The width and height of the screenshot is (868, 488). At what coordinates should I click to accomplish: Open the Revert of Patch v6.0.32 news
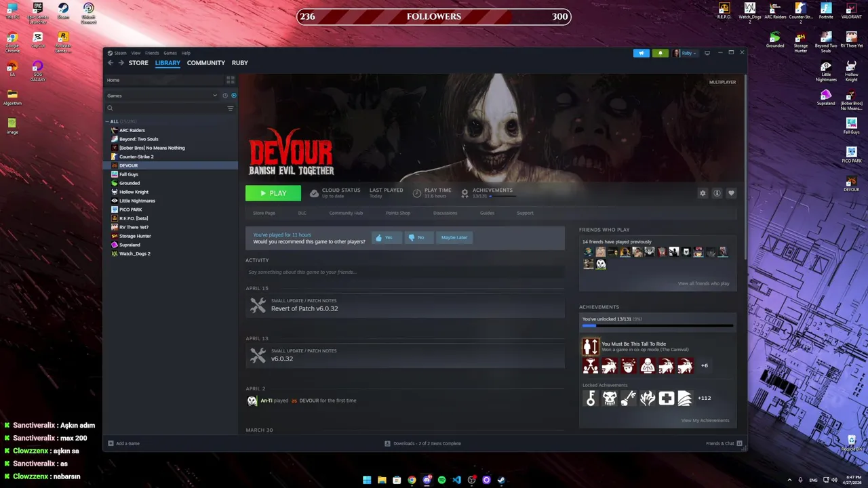pyautogui.click(x=405, y=306)
